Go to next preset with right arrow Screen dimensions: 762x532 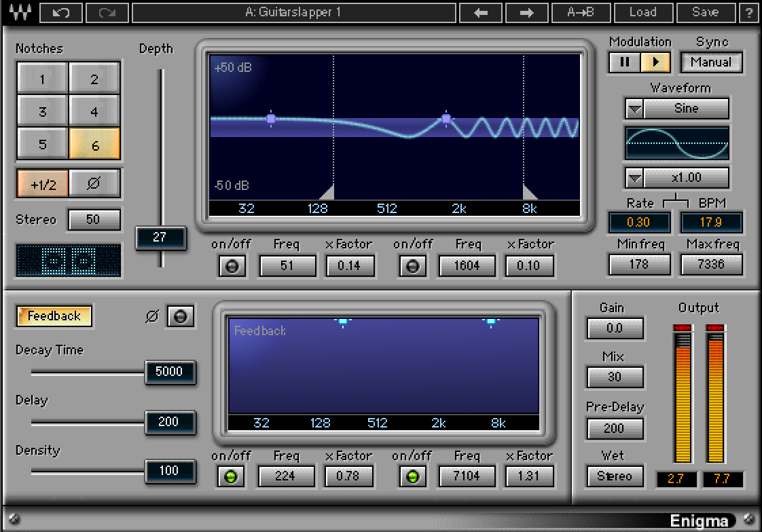click(526, 13)
